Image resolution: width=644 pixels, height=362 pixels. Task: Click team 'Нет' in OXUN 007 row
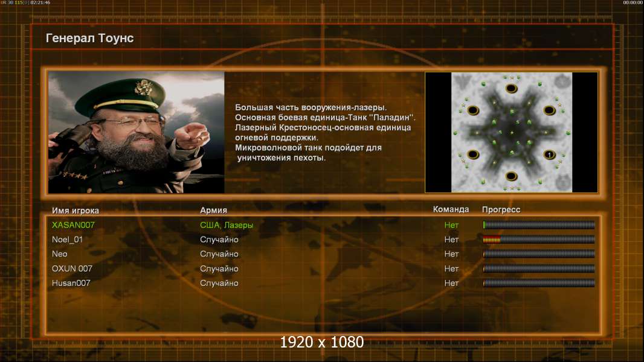(451, 269)
